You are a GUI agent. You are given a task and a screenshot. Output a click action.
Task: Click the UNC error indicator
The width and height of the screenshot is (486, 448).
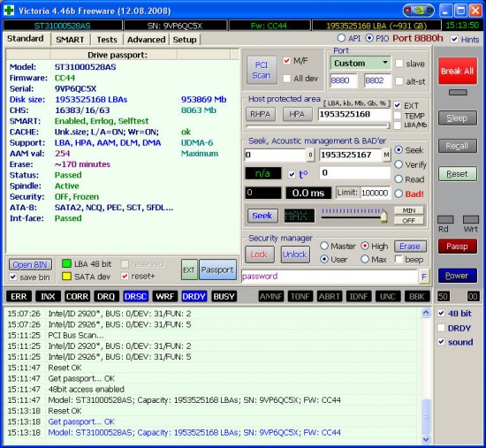(x=388, y=296)
